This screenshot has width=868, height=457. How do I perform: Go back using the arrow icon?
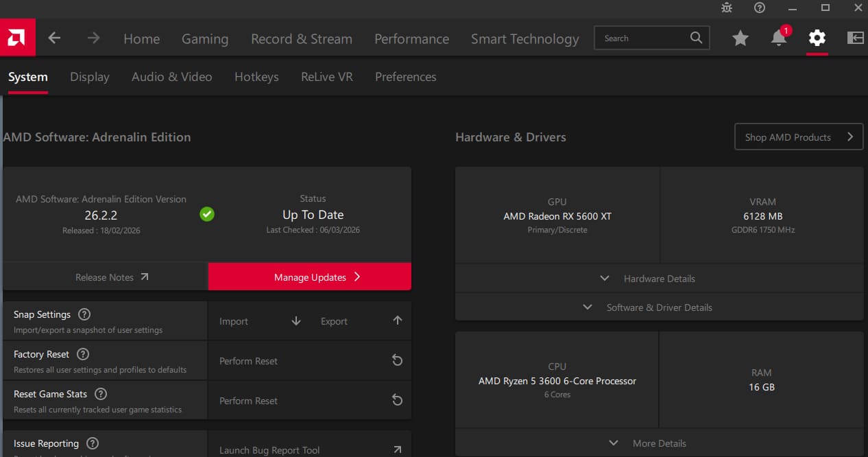point(54,38)
